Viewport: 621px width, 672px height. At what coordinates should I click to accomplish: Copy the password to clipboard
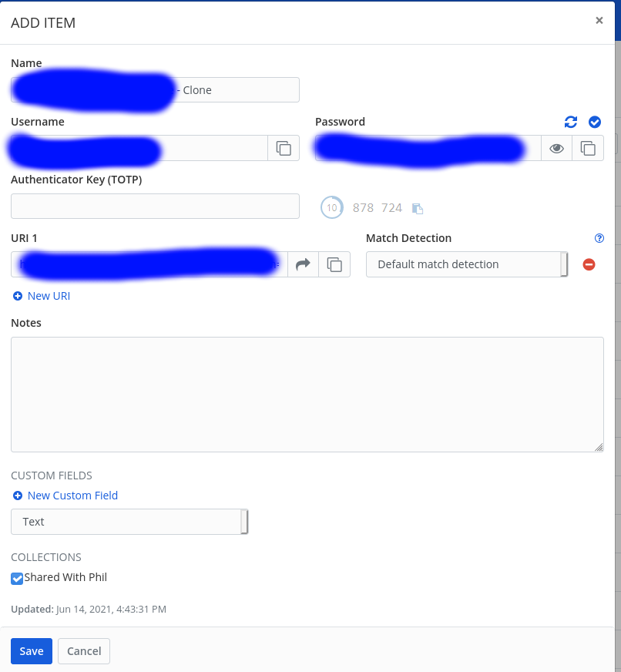point(588,148)
